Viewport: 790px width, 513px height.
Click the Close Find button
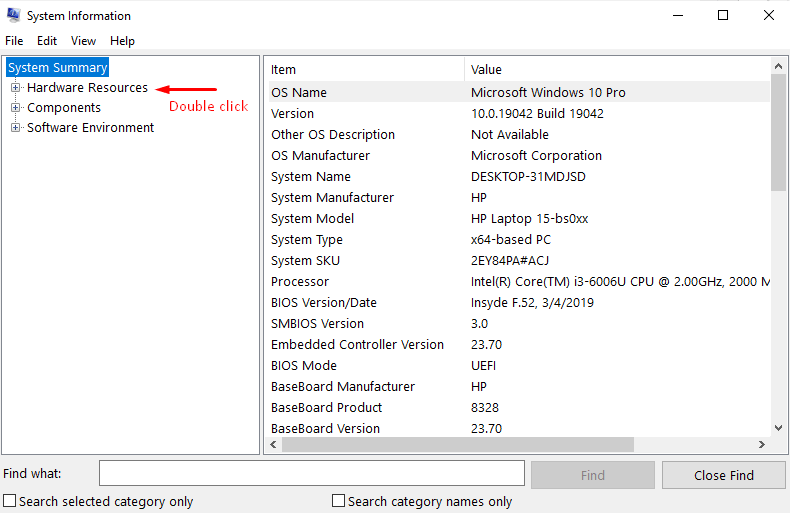tap(723, 475)
